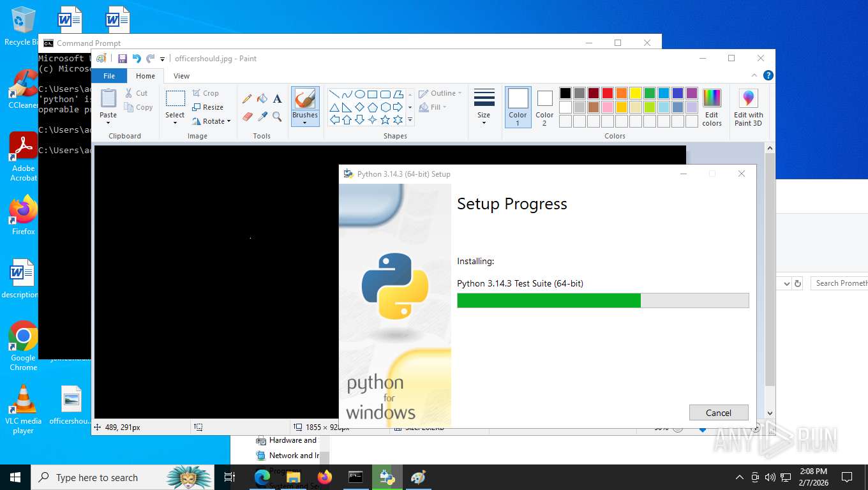Click the Save icon in Paint title bar
The width and height of the screenshot is (868, 490).
[x=122, y=59]
